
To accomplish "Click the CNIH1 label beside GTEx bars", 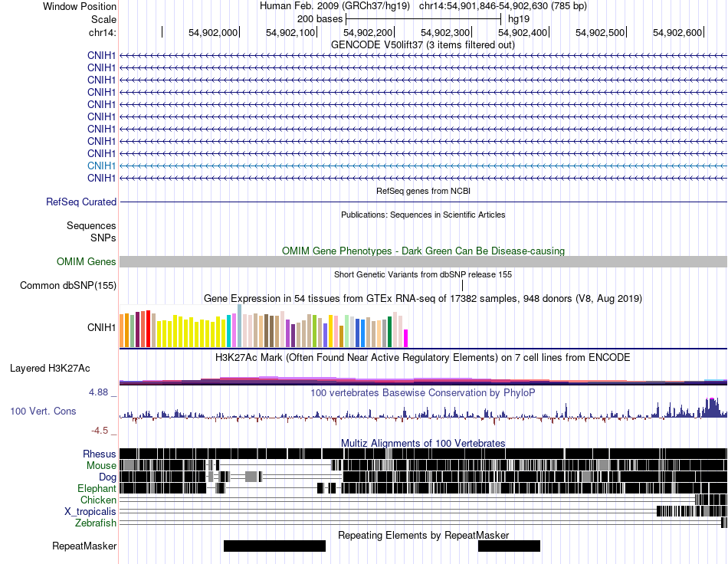I will click(x=101, y=328).
